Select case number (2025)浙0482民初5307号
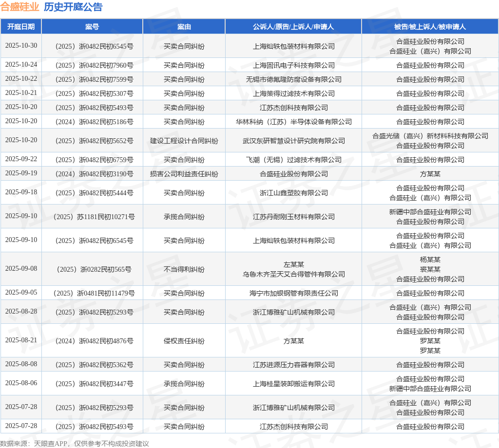499x448 pixels. tap(94, 93)
